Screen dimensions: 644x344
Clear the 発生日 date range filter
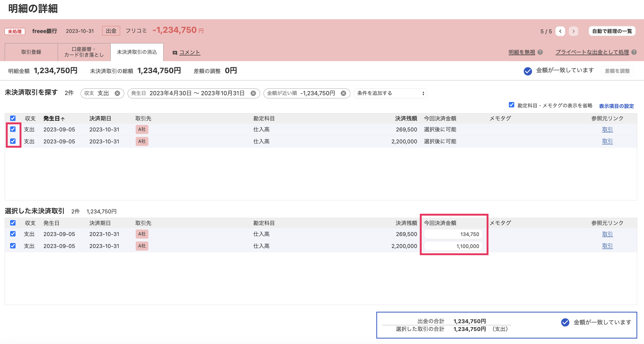click(x=253, y=93)
